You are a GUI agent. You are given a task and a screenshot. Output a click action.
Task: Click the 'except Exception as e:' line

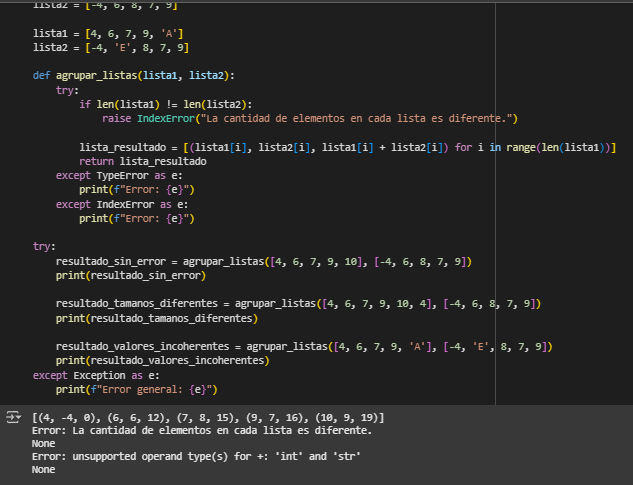(x=96, y=376)
